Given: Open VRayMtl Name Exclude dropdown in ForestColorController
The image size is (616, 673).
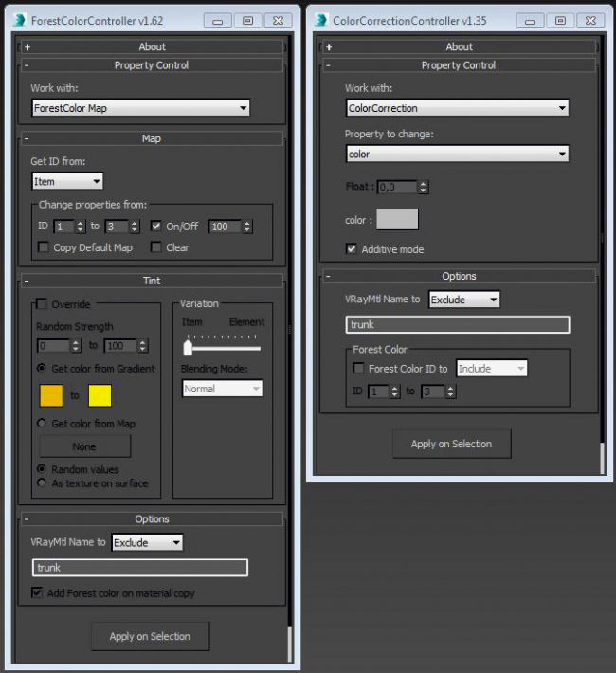Looking at the screenshot, I should pyautogui.click(x=147, y=542).
